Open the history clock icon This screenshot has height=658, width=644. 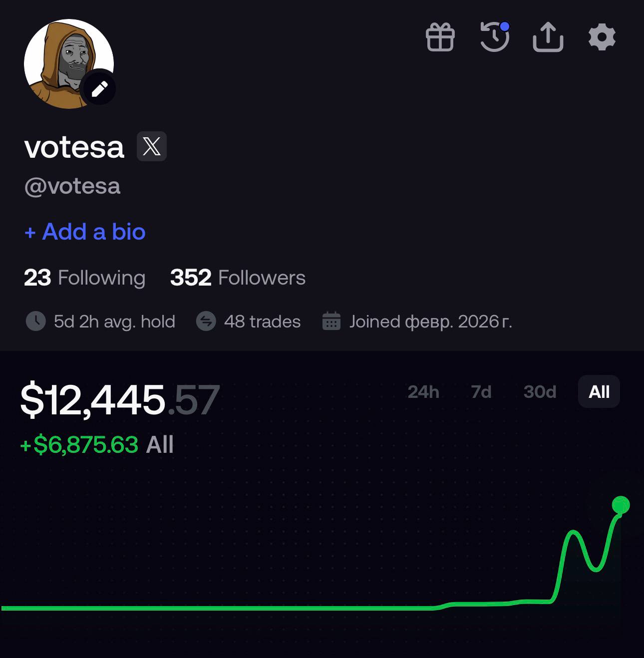(495, 36)
